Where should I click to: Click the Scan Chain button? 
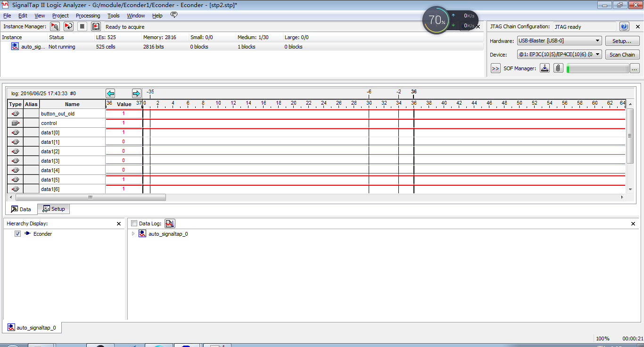[x=622, y=55]
